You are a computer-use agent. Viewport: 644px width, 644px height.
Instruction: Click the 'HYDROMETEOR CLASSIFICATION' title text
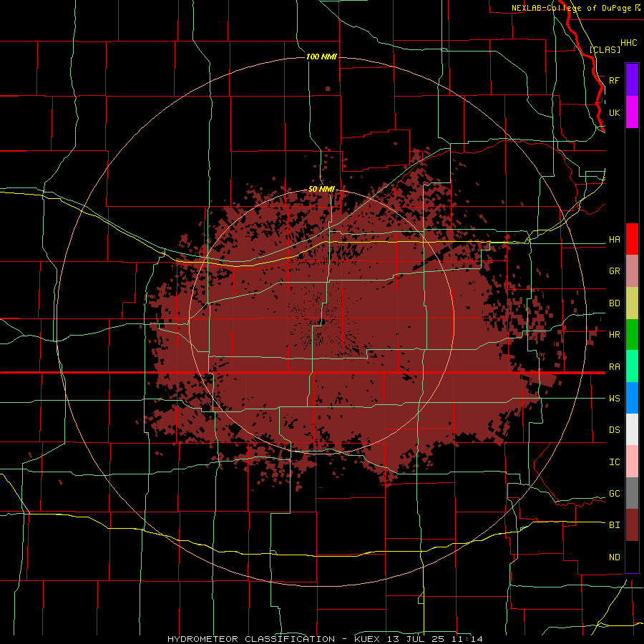251,639
